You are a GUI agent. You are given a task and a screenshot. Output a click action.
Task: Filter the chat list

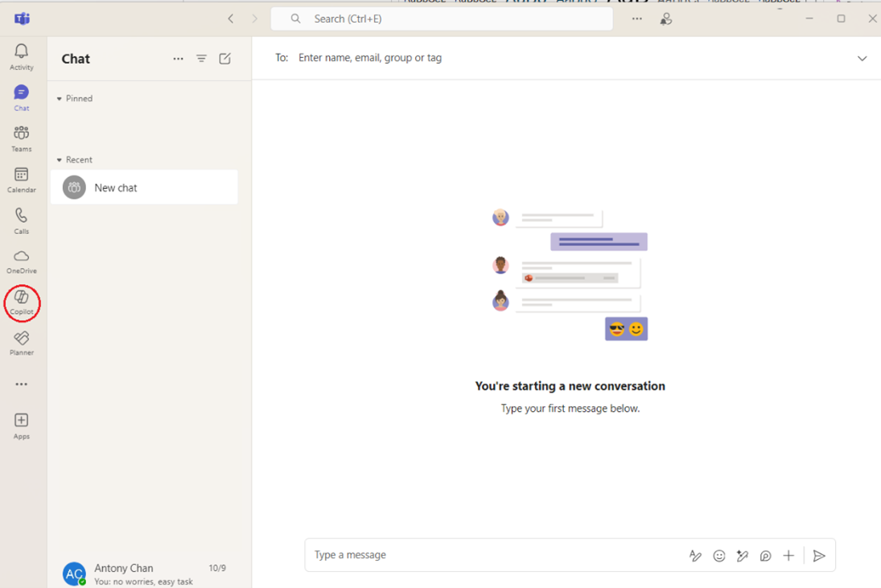(202, 59)
